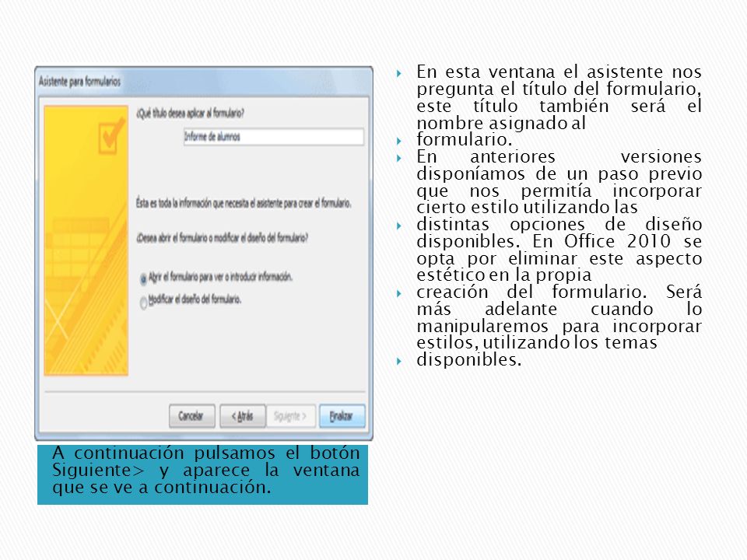747x560 pixels.
Task: Go back with the < Atrás button
Action: (x=243, y=416)
